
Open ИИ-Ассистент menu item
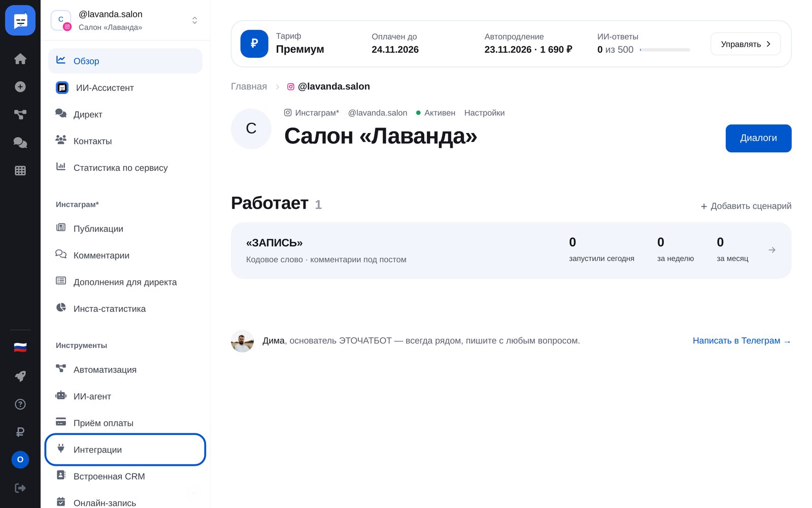tap(125, 88)
